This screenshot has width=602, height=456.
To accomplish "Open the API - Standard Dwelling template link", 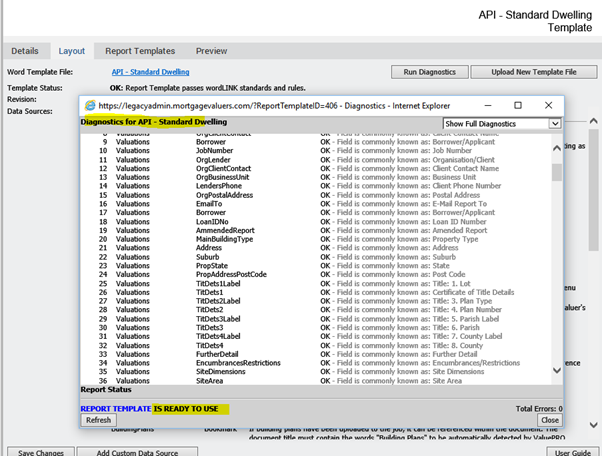I will pos(150,72).
